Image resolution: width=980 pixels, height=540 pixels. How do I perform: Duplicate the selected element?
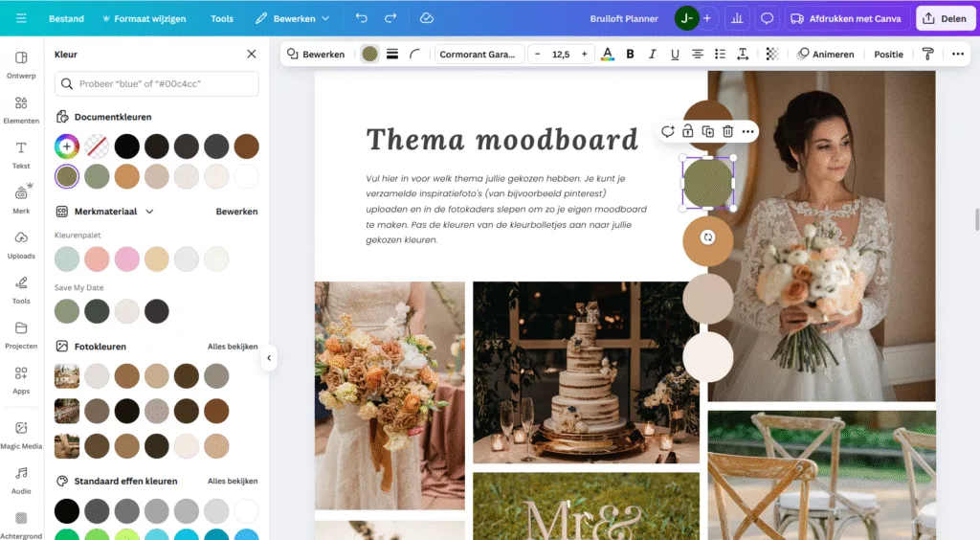click(x=707, y=131)
